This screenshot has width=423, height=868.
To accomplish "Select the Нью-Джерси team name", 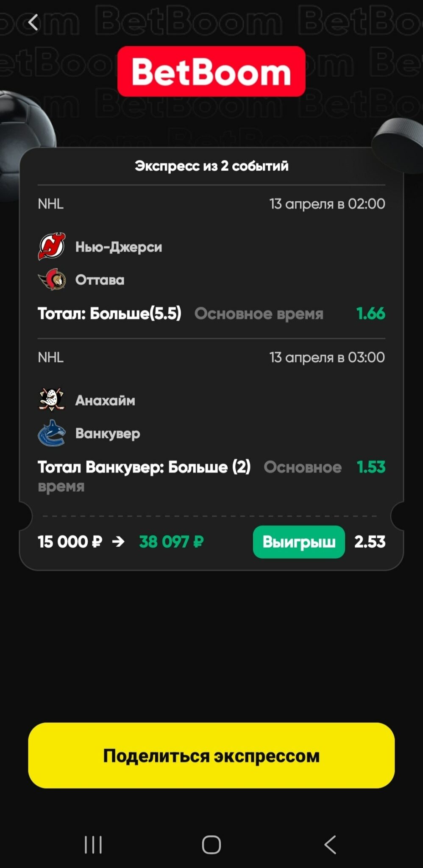I will pos(119,247).
